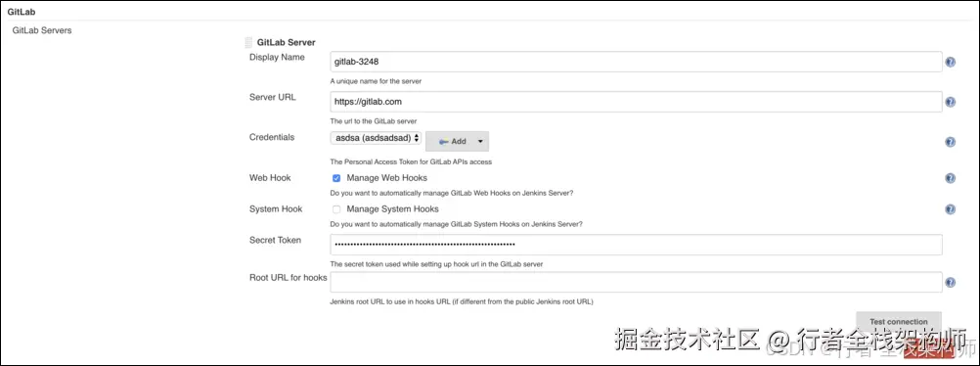Open help for Server URL field
This screenshot has height=366, width=980.
point(950,102)
